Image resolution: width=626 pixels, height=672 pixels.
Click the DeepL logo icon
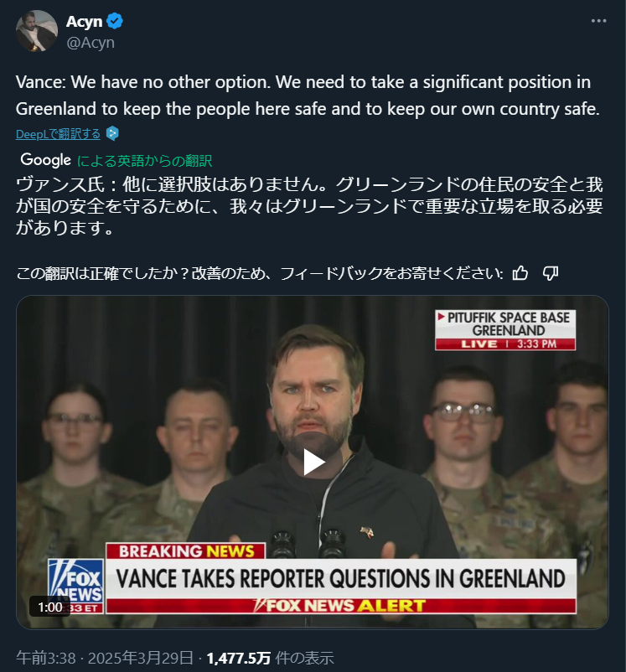pyautogui.click(x=112, y=134)
